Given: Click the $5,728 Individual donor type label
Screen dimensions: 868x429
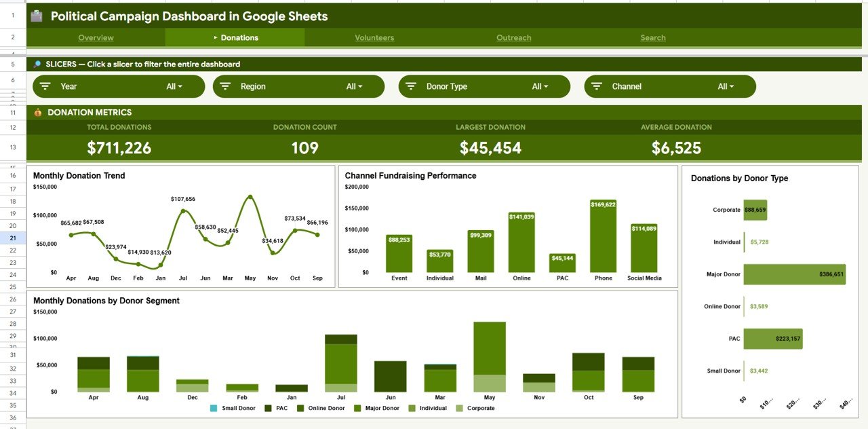Looking at the screenshot, I should [759, 242].
